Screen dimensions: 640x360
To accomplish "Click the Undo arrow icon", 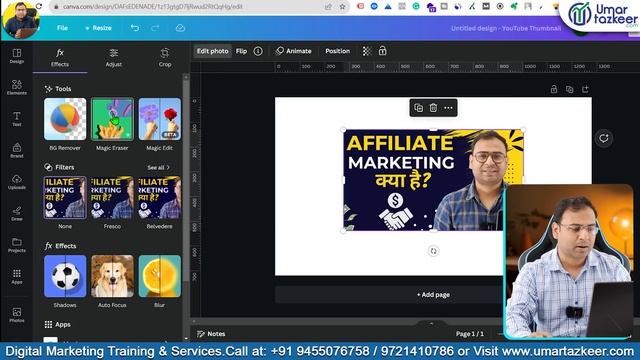I will point(135,28).
